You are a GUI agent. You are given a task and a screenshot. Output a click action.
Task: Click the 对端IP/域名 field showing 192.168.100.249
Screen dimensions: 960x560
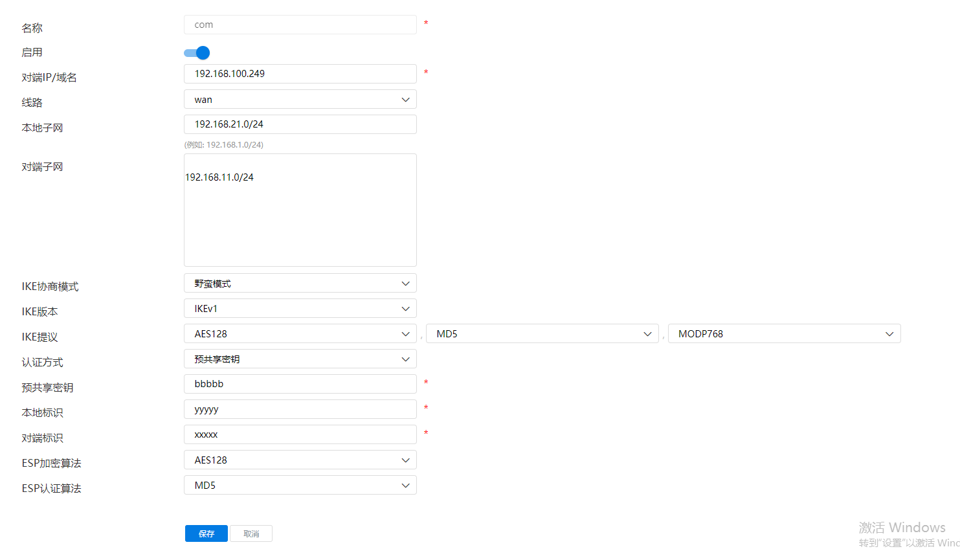point(300,74)
